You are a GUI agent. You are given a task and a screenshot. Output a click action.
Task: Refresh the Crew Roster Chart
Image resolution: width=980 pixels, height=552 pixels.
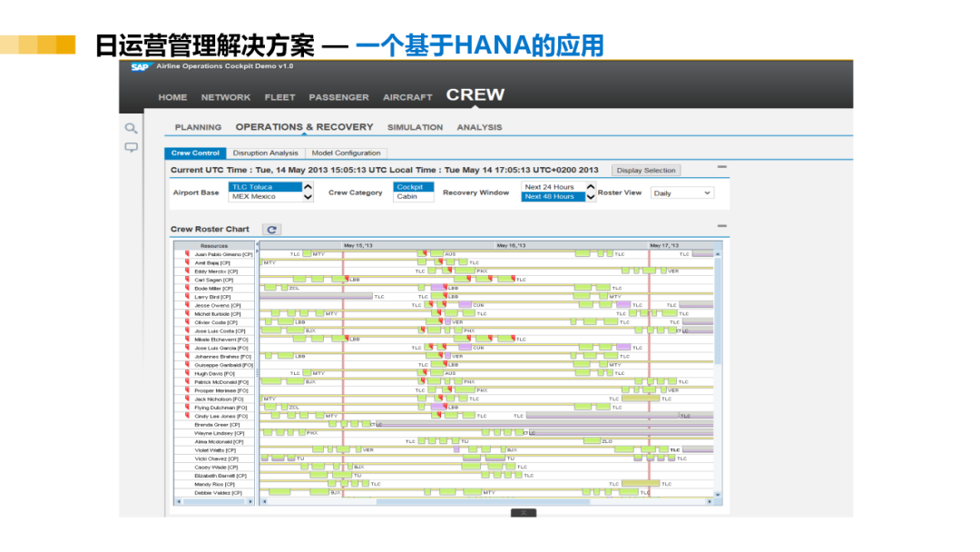tap(271, 230)
